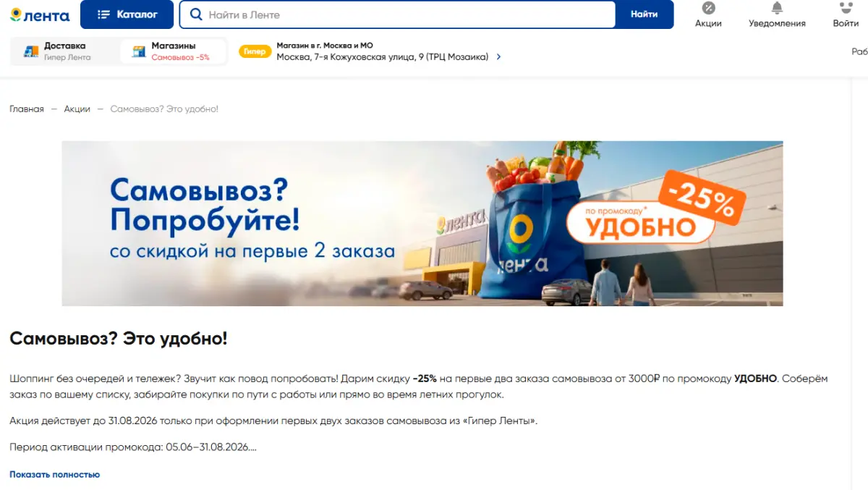Click the magnifier icon in search bar

point(195,14)
